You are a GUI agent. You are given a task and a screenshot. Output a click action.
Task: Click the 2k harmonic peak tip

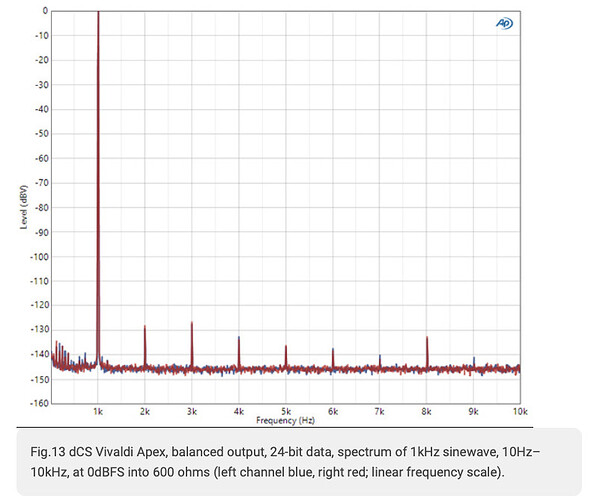pyautogui.click(x=145, y=326)
